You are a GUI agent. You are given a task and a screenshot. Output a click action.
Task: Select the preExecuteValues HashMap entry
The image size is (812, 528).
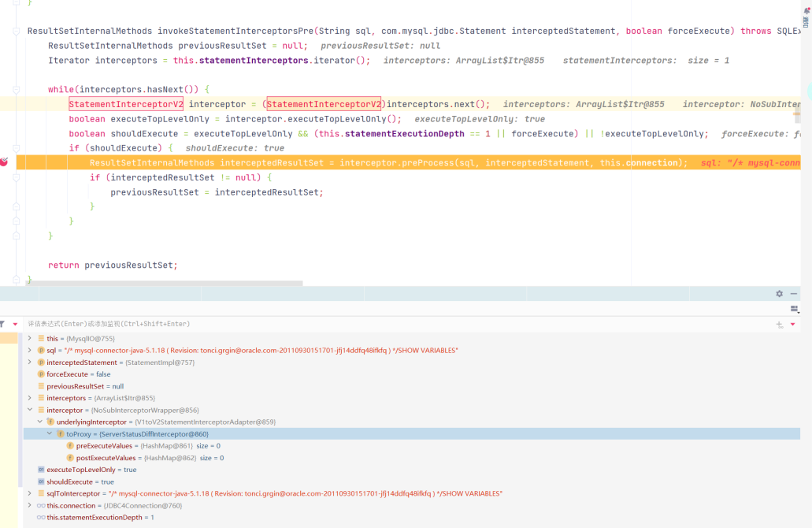(x=134, y=446)
